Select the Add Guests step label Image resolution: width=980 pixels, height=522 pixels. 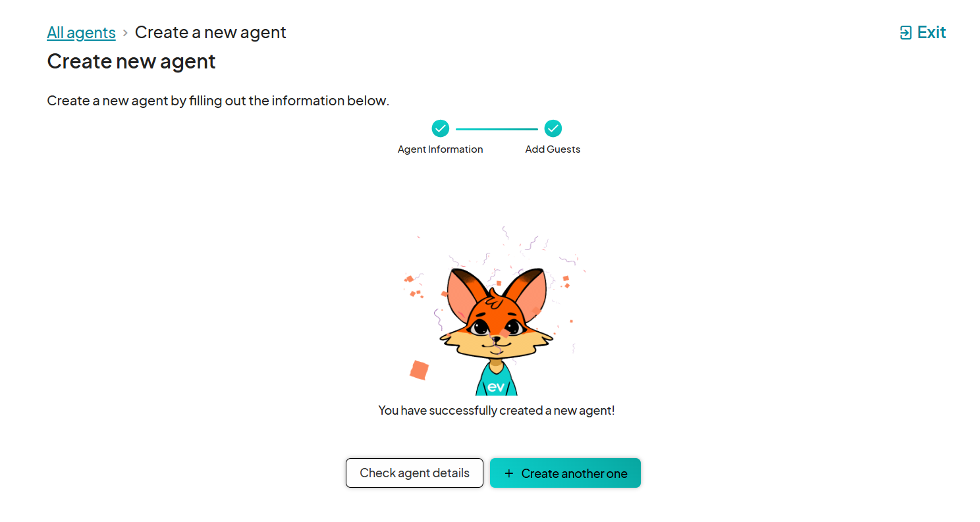[553, 149]
